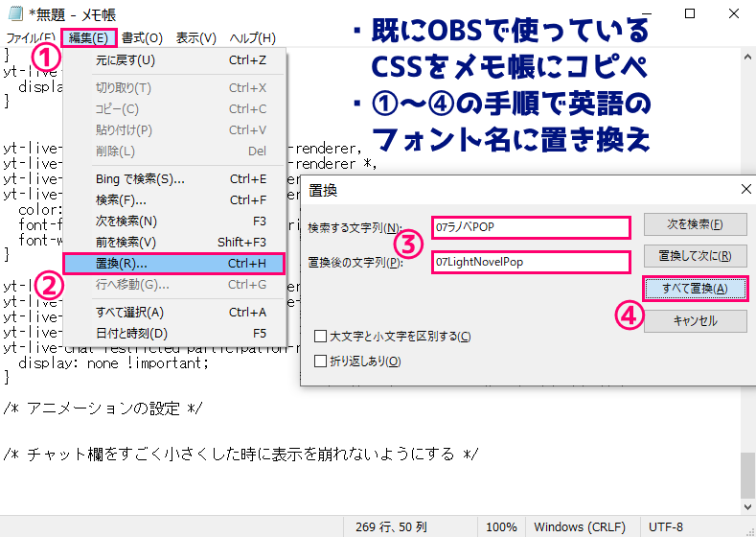Screen dimensions: 756x537
Task: Open the View menu (表示)
Action: (195, 37)
